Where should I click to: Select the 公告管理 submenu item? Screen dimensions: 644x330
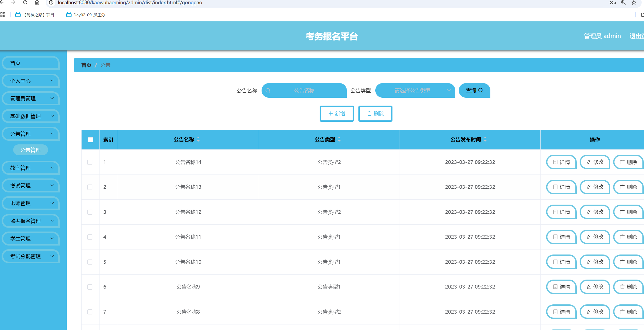pyautogui.click(x=31, y=150)
